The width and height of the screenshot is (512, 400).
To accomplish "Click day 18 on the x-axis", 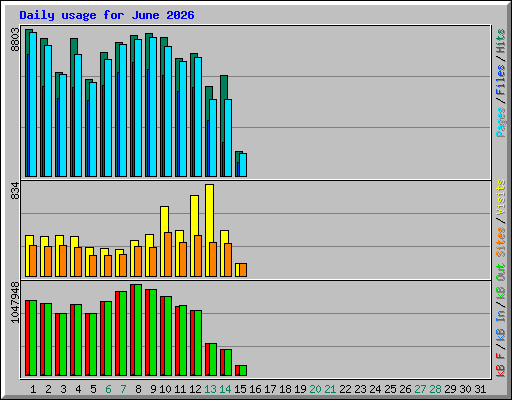I will point(285,389).
